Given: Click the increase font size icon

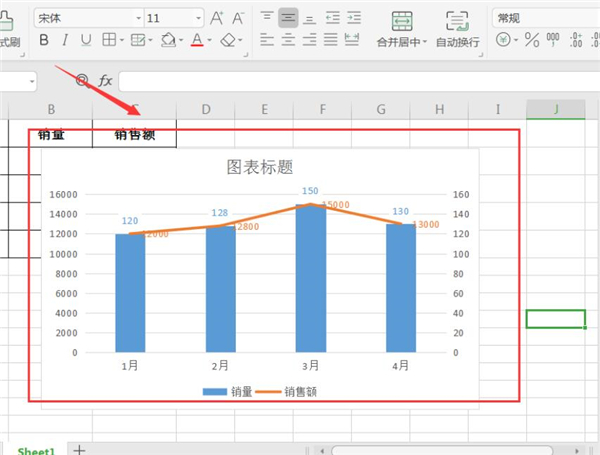Looking at the screenshot, I should [217, 18].
